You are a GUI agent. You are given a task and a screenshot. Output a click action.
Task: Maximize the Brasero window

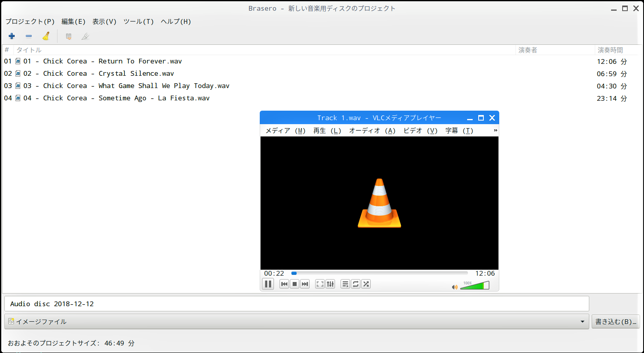click(625, 8)
